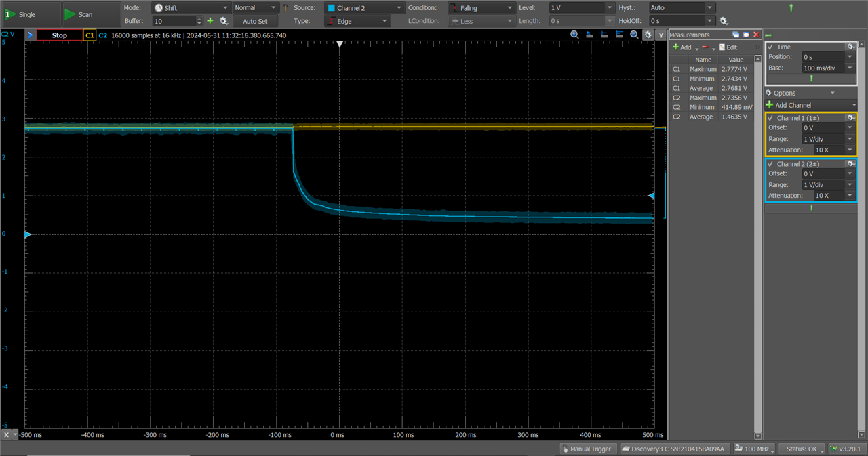Open the Mode dropdown showing Shift
The width and height of the screenshot is (868, 456).
coord(190,7)
